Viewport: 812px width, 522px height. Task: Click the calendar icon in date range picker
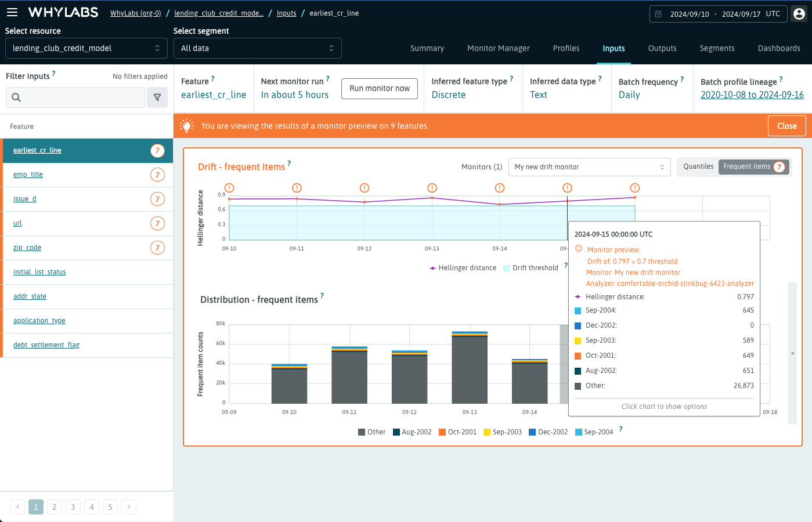659,14
